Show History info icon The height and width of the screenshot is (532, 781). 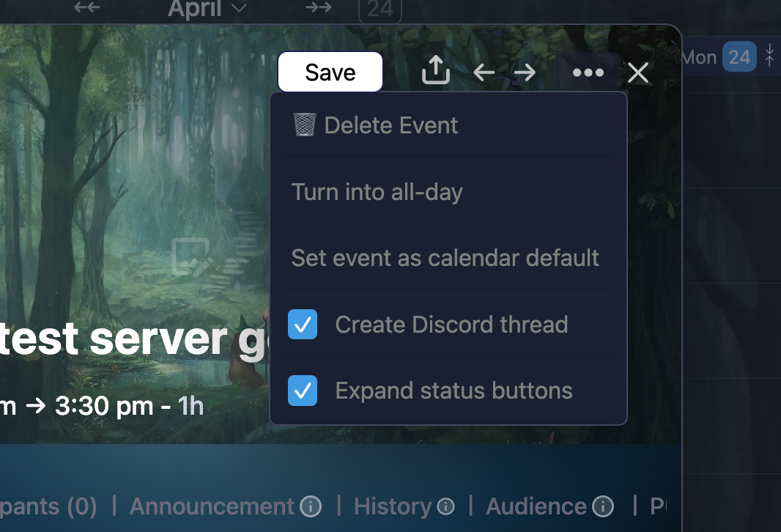[x=445, y=507]
